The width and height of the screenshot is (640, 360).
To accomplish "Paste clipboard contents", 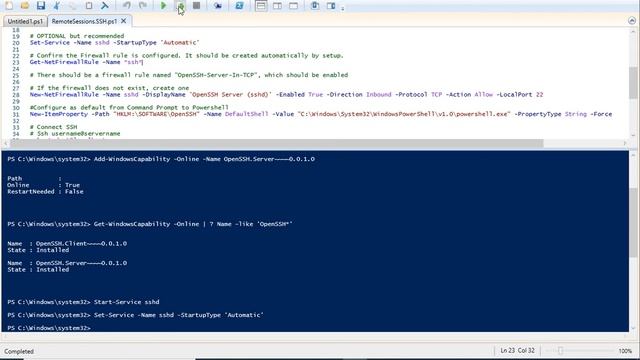I will (89, 5).
